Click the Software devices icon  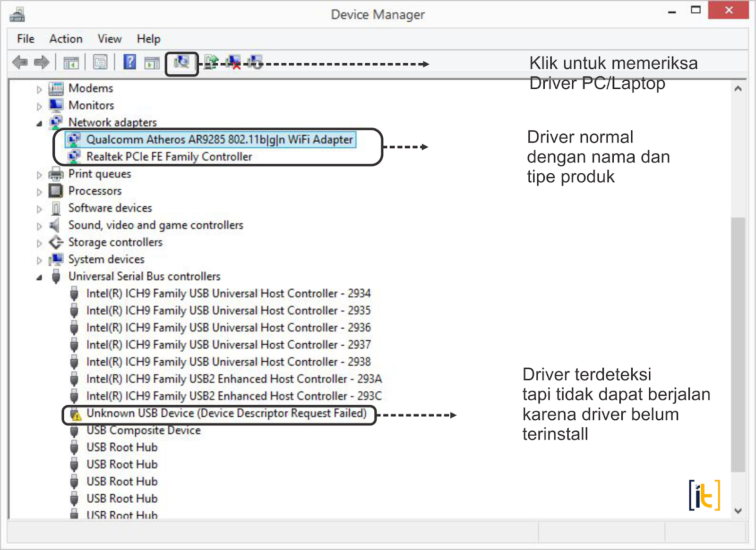pyautogui.click(x=56, y=208)
